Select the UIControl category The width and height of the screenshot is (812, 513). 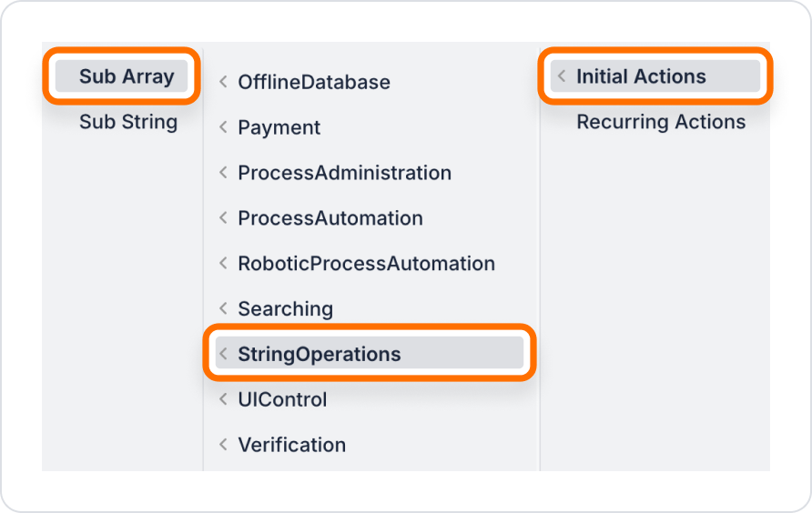[x=369, y=399]
